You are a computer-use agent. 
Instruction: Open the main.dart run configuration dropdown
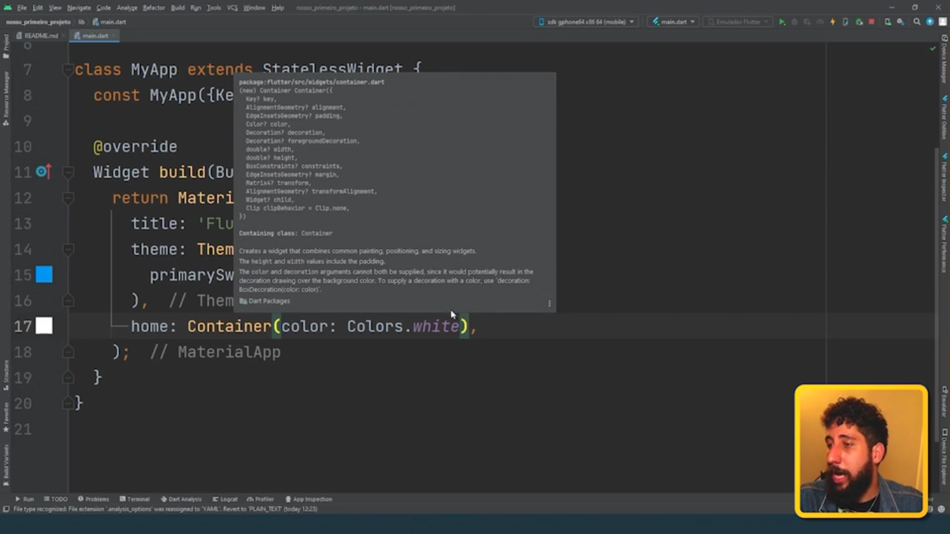[x=673, y=22]
